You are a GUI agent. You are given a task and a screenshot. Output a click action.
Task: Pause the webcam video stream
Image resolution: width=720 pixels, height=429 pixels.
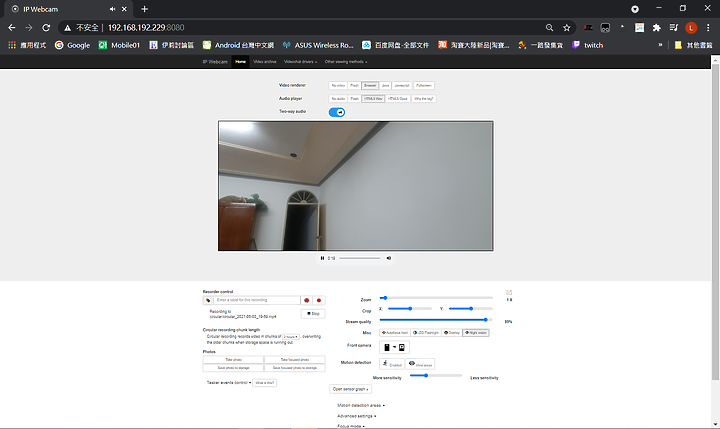tap(322, 258)
